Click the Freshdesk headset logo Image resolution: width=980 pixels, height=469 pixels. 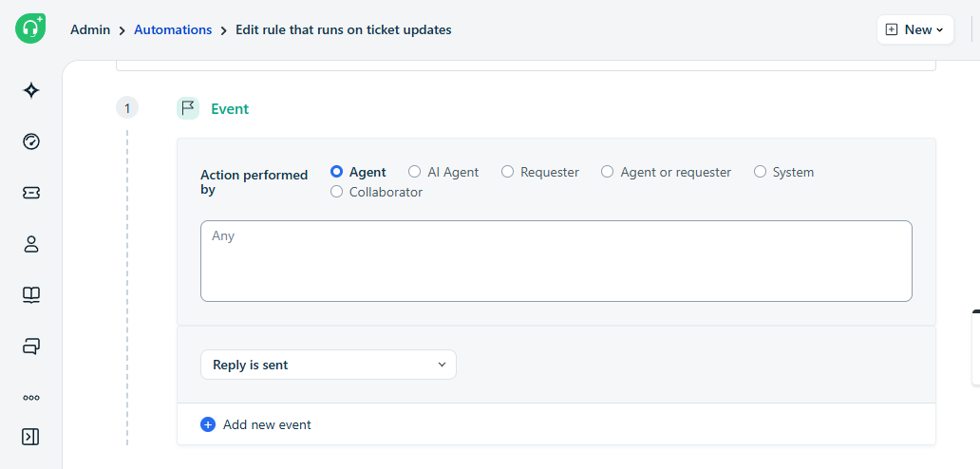30,28
